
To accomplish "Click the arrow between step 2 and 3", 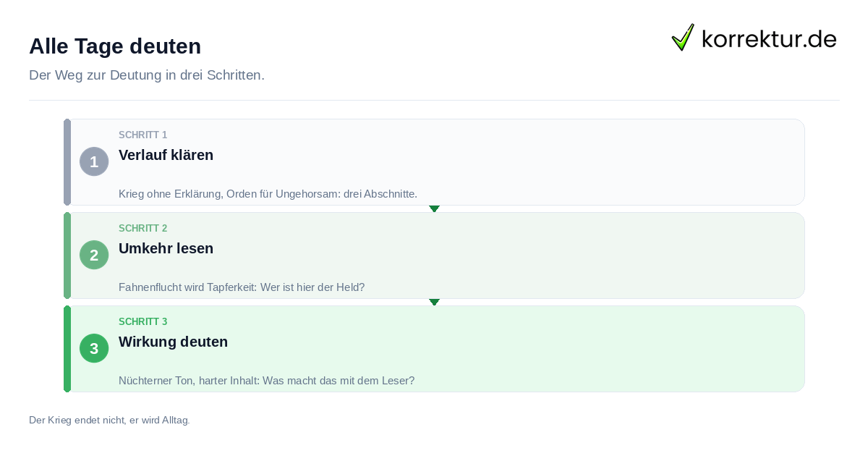I will pyautogui.click(x=434, y=302).
